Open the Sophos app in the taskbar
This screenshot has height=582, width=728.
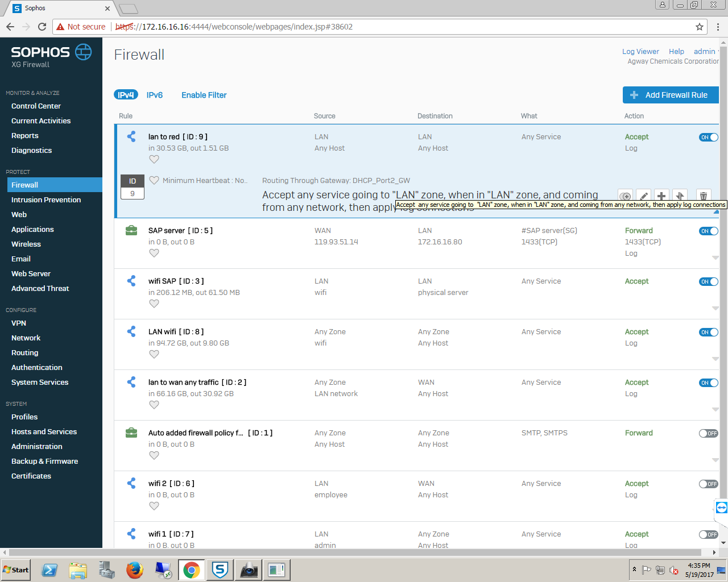[x=220, y=569]
